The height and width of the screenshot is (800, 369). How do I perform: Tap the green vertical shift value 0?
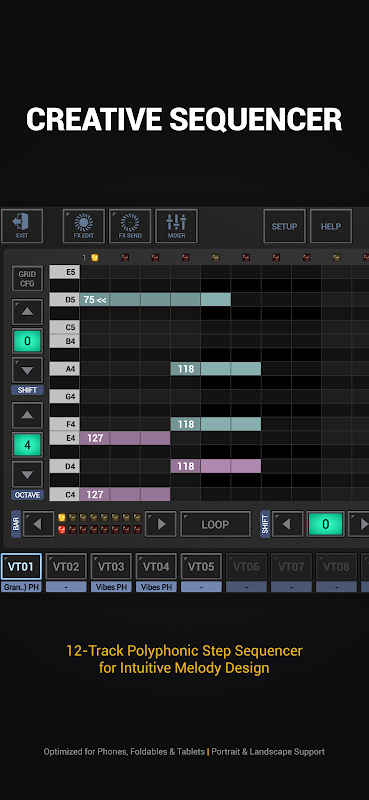[x=27, y=341]
